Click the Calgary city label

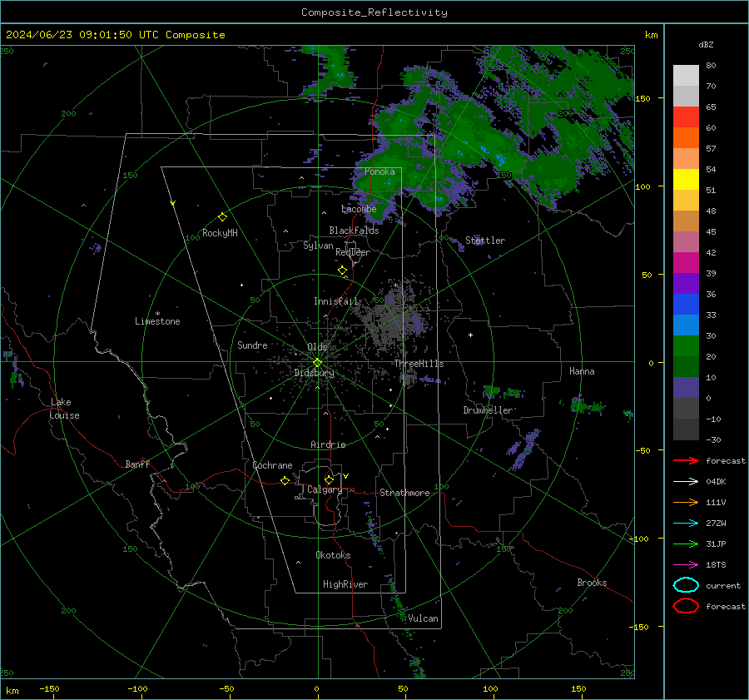pyautogui.click(x=325, y=489)
